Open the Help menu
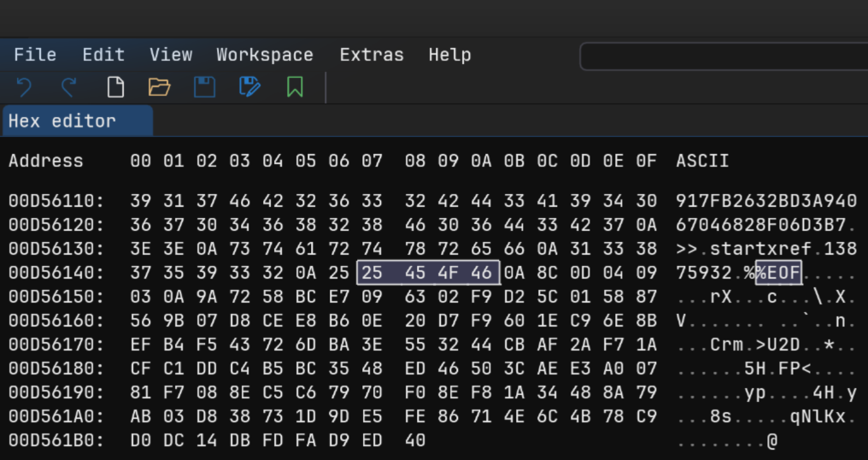The image size is (868, 460). coord(449,55)
